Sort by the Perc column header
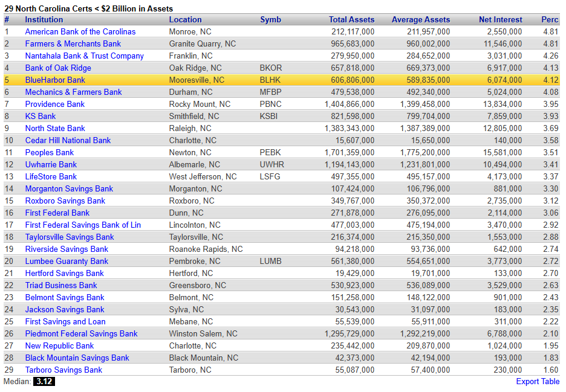 point(550,20)
